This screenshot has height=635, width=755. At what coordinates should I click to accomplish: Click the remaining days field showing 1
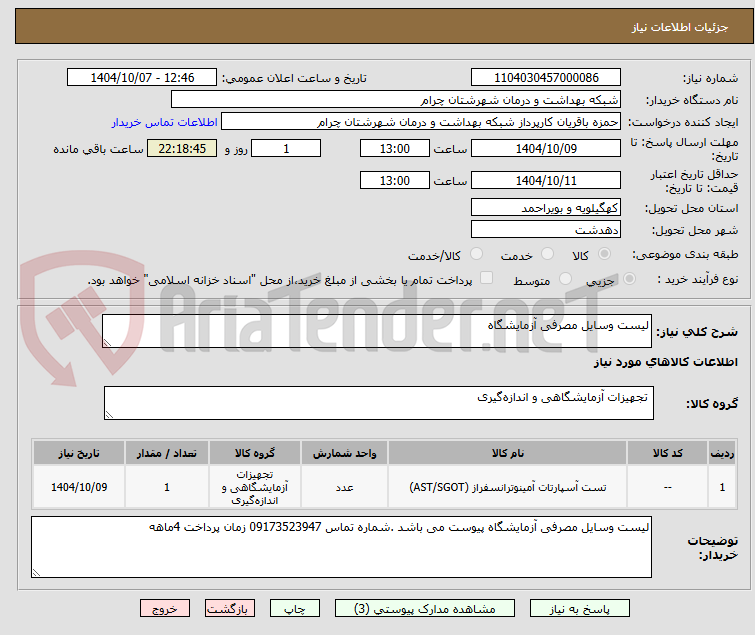coord(286,148)
